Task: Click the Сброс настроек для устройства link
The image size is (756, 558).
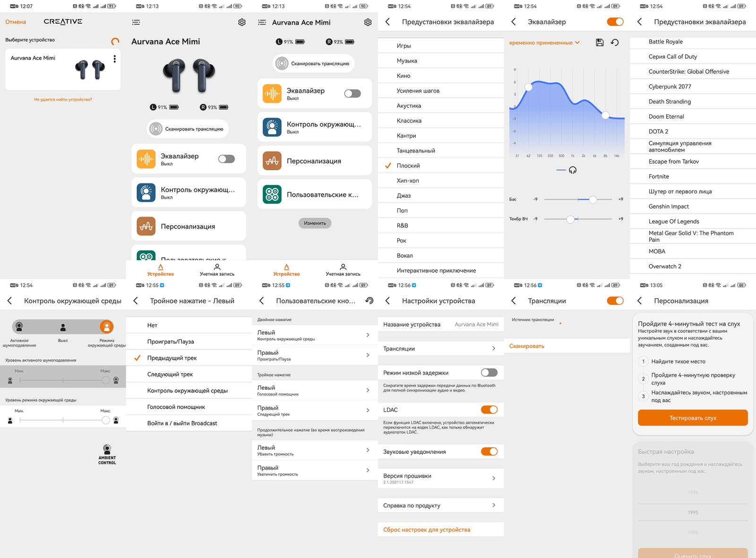Action: [x=427, y=530]
